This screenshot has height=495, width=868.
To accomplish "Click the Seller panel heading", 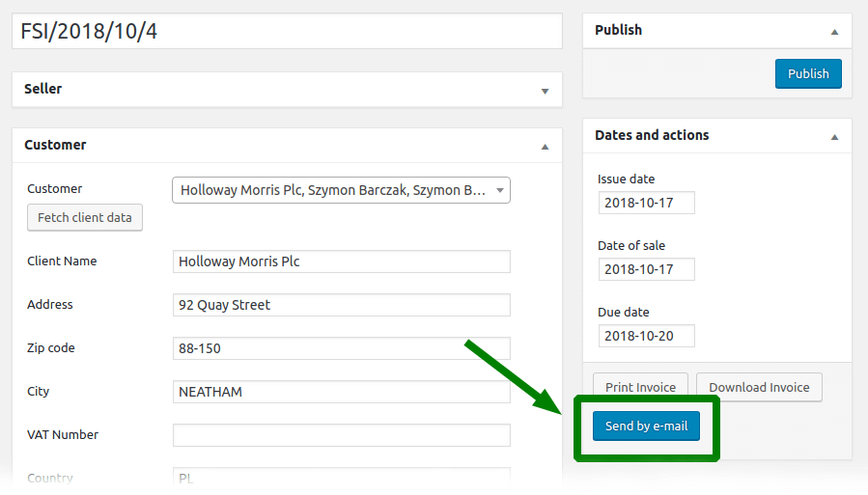I will (x=42, y=89).
